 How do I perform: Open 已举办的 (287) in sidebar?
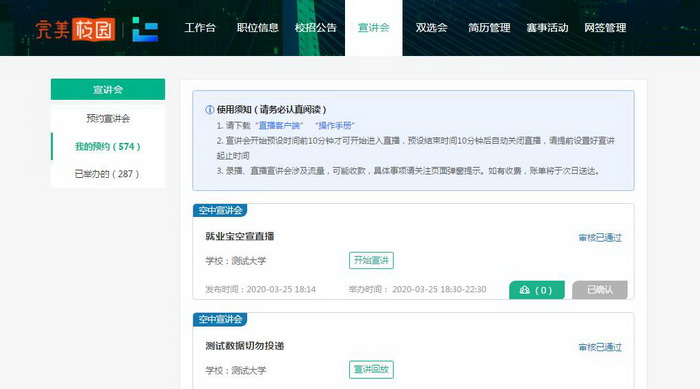pos(108,174)
